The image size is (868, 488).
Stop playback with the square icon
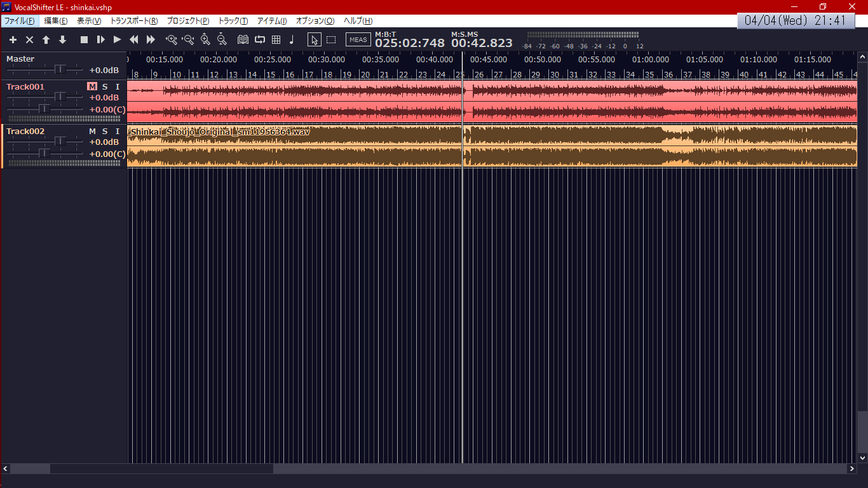point(84,39)
